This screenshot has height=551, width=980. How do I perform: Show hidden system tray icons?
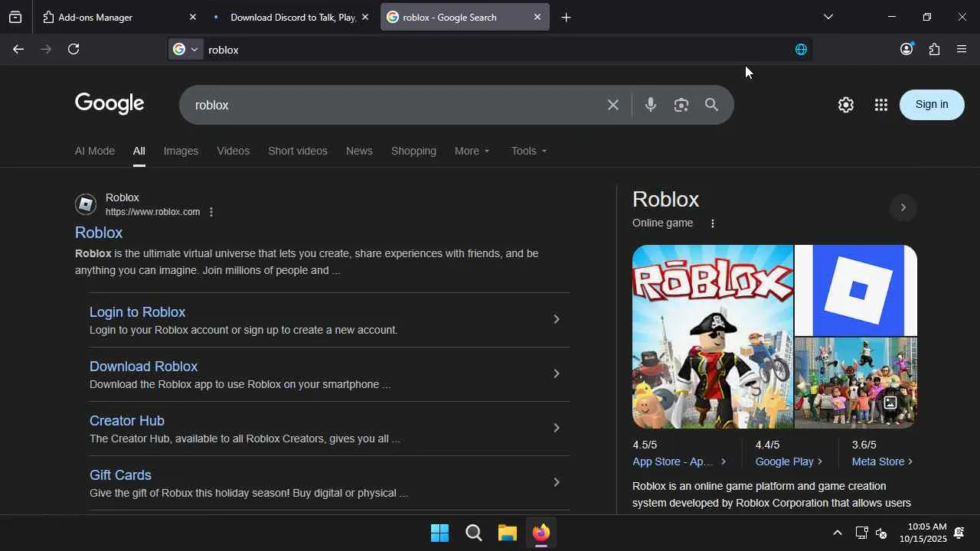pos(837,533)
